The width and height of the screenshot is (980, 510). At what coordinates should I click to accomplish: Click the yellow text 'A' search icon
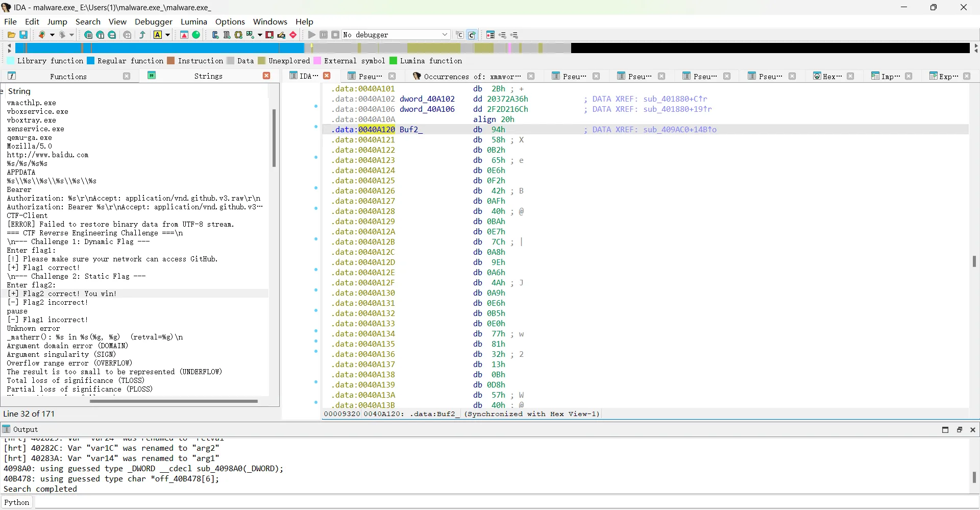tap(158, 35)
